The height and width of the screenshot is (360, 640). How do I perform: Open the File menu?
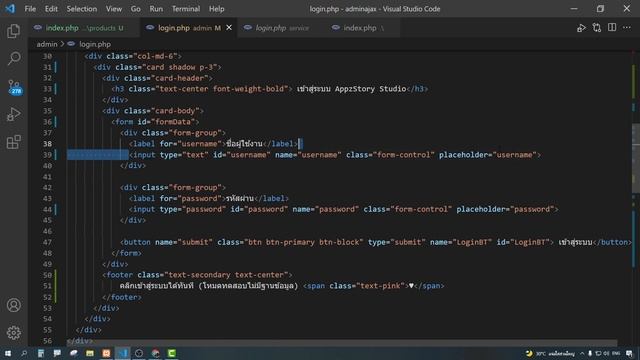coord(30,9)
